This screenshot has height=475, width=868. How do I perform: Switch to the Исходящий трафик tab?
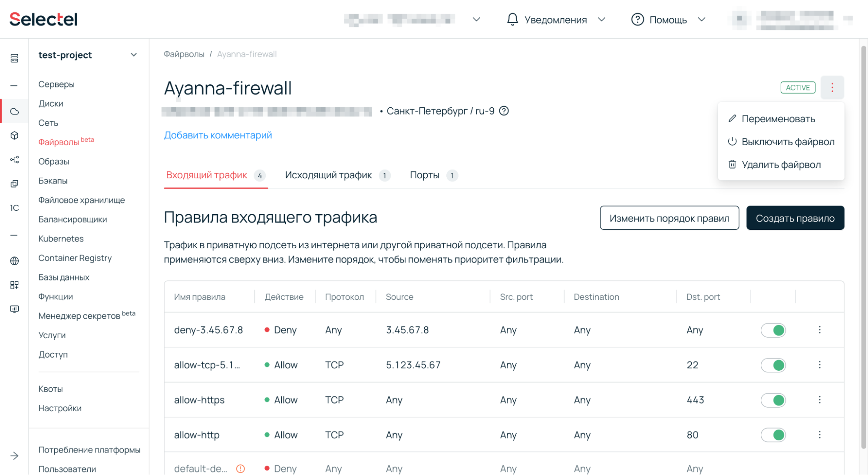coord(328,175)
